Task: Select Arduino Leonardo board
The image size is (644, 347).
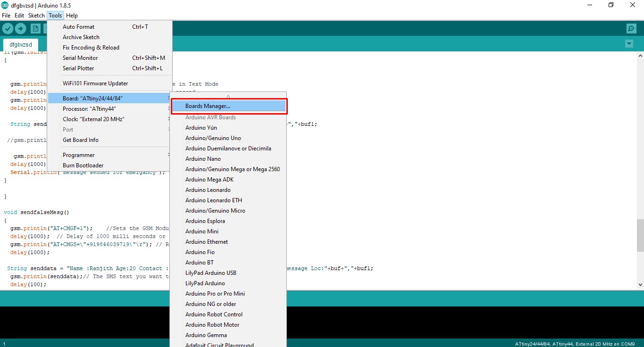Action: pyautogui.click(x=228, y=190)
